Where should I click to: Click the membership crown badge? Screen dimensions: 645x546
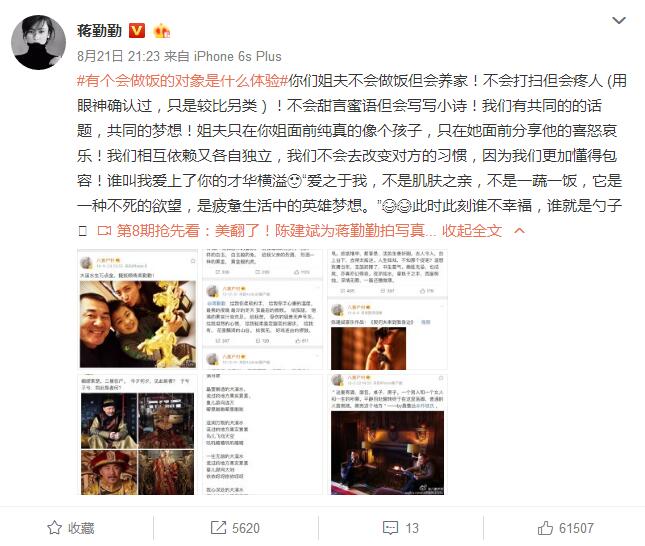coord(161,31)
